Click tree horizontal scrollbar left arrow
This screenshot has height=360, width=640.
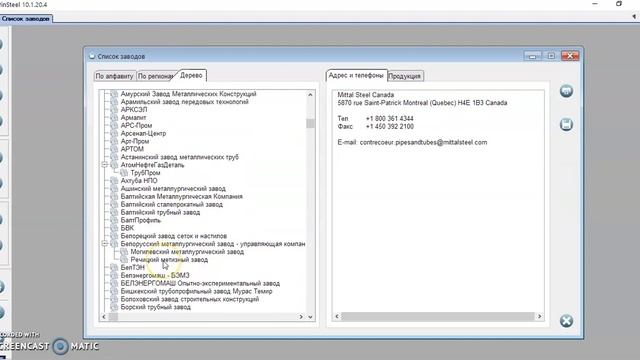coord(104,317)
